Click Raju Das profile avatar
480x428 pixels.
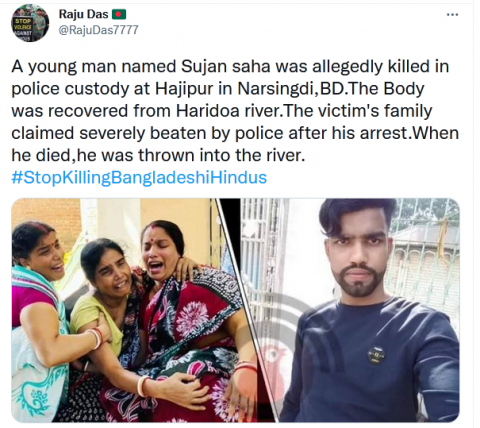[30, 24]
